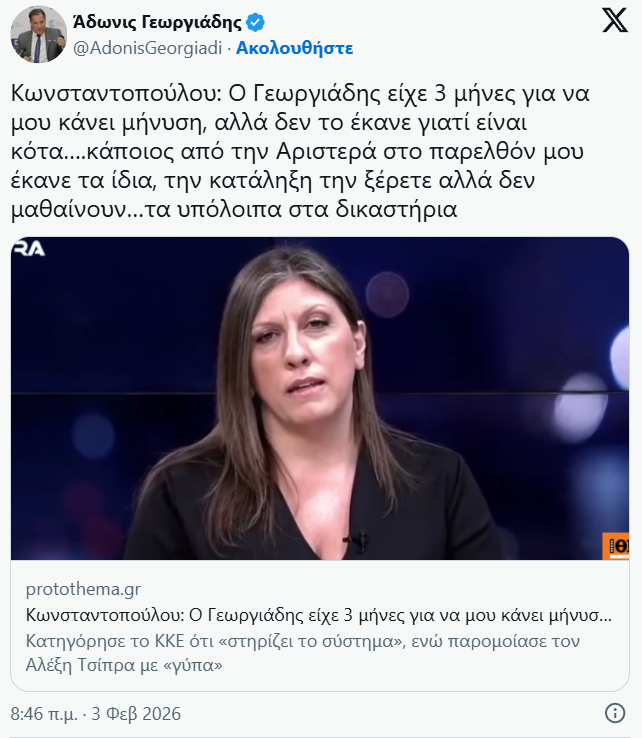This screenshot has width=642, height=738.
Task: Open the article preview image
Action: [320, 398]
